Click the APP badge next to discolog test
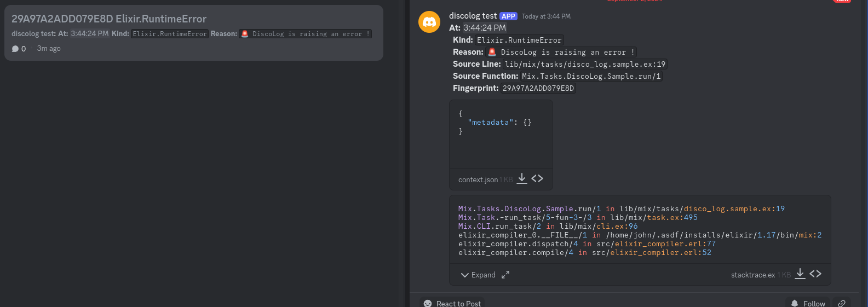This screenshot has width=868, height=307. click(508, 16)
